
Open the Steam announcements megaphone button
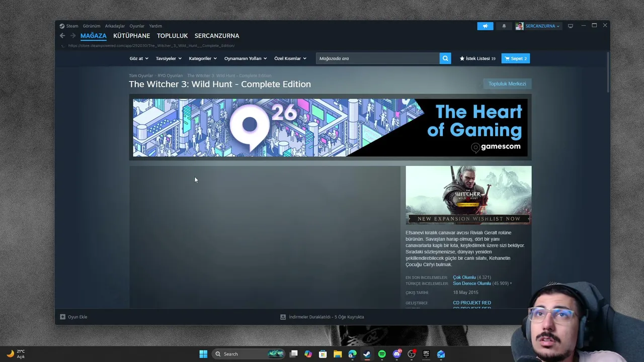tap(485, 26)
